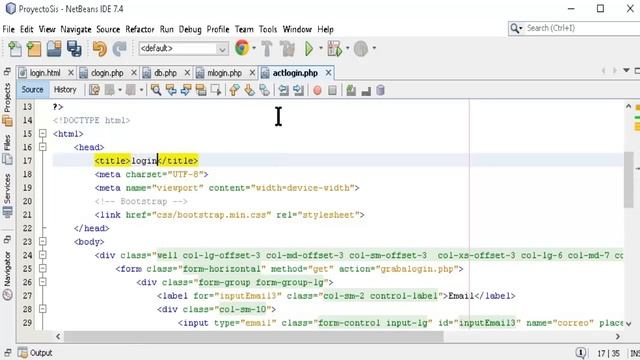Click the cylinder icon in editor toolbar
The height and width of the screenshot is (360, 640).
click(x=380, y=90)
